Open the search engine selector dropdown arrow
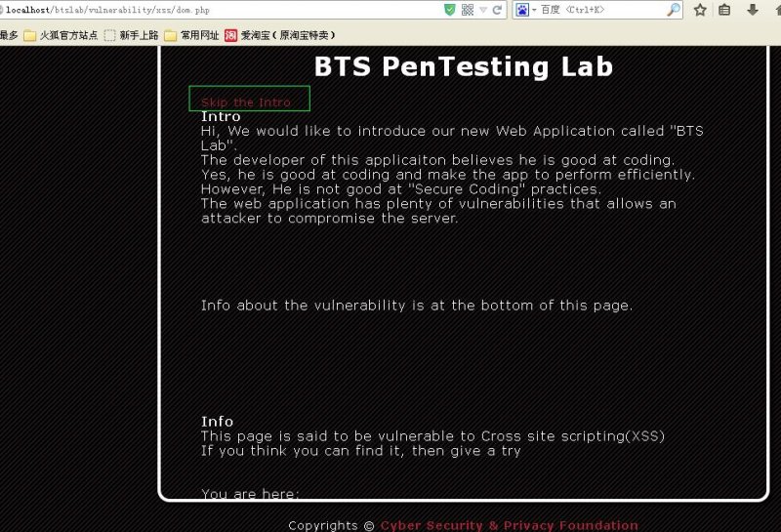This screenshot has width=781, height=532. 534,10
